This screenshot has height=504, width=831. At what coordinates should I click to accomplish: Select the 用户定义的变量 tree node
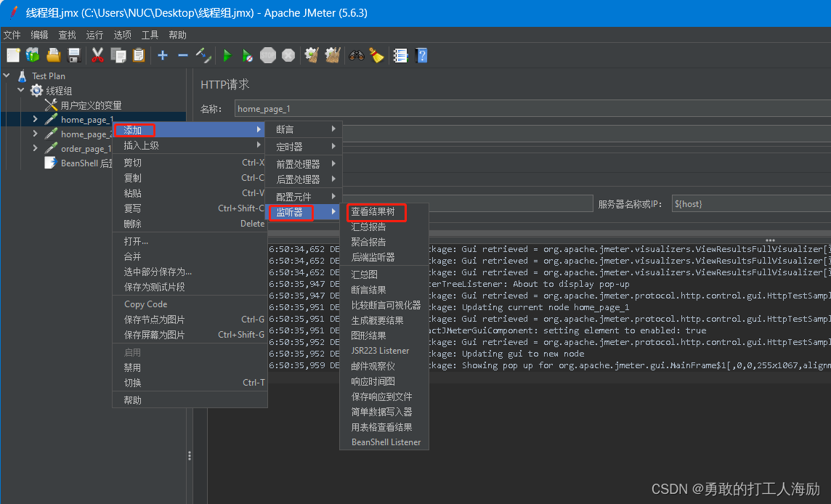tap(91, 105)
